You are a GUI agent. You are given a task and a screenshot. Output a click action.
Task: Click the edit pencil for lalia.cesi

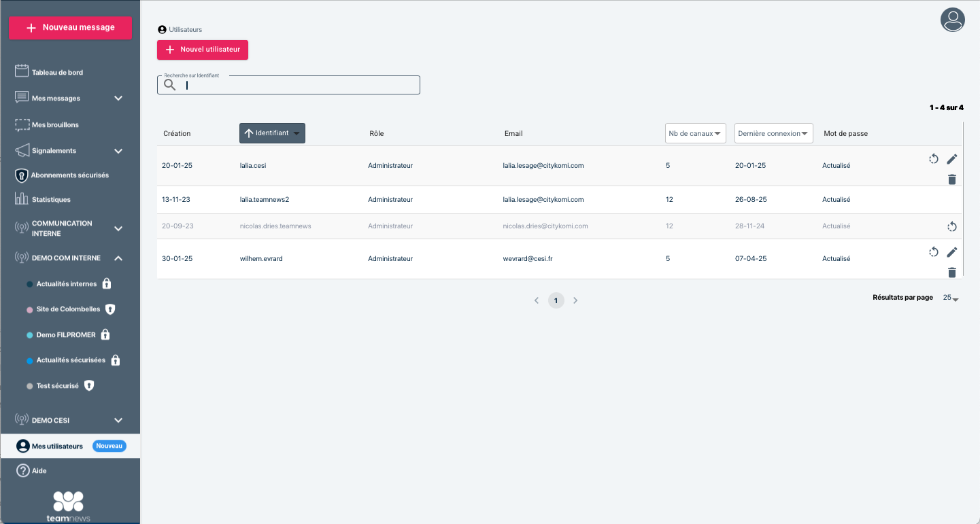pos(952,158)
